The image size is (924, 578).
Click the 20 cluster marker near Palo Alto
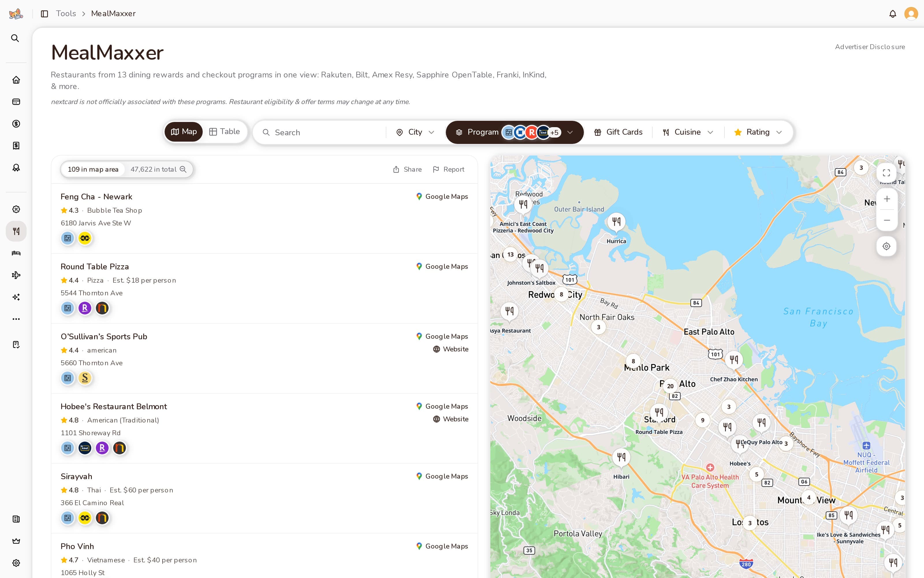[670, 386]
